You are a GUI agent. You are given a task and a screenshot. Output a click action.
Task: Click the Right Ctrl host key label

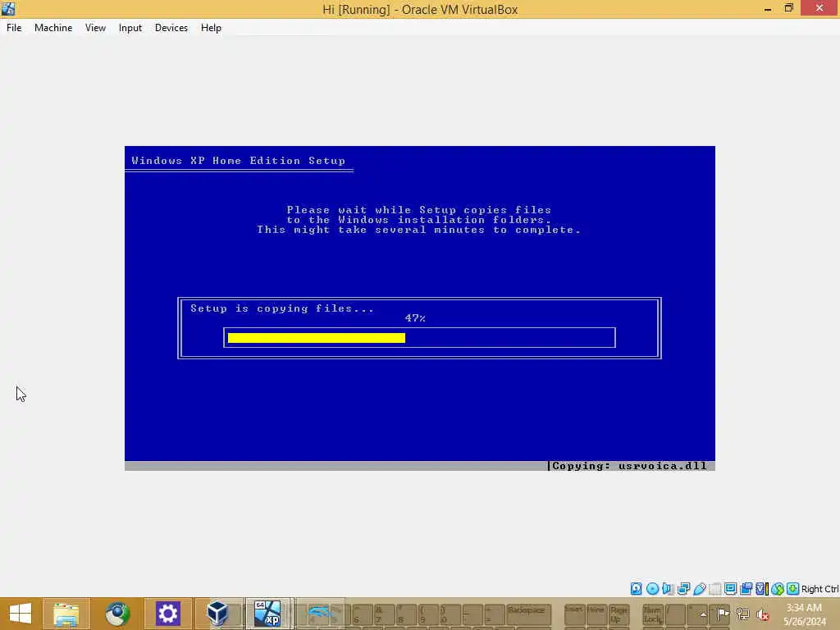pyautogui.click(x=819, y=589)
